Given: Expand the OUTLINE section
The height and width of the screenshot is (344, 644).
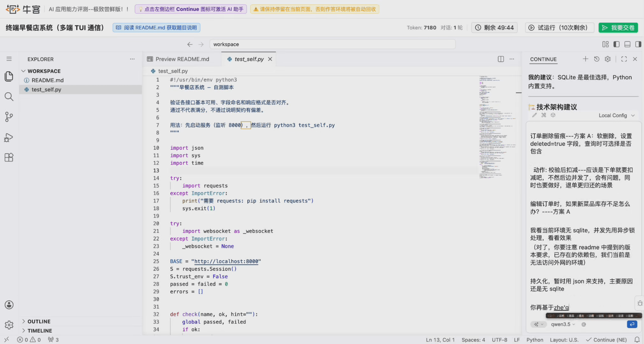Looking at the screenshot, I should coord(39,321).
